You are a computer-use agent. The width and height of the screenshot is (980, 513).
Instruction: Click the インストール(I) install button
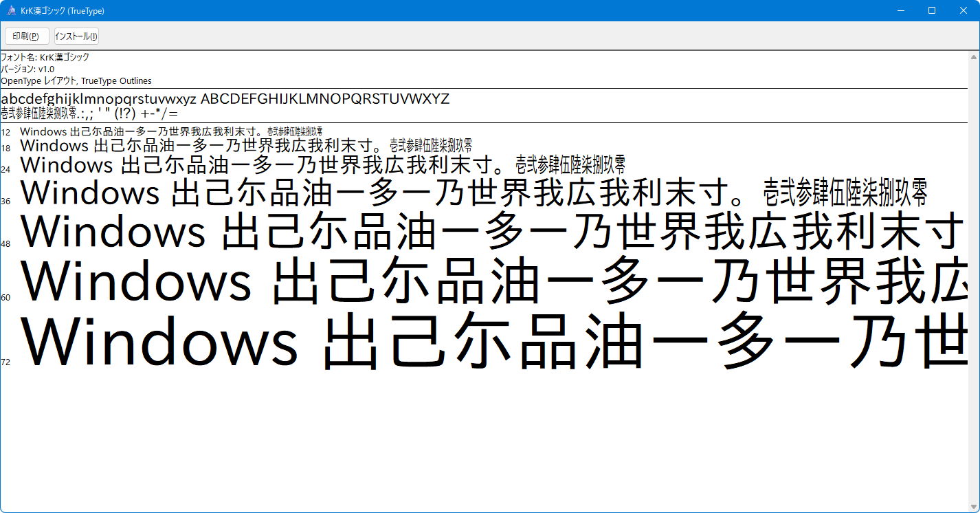tap(76, 36)
